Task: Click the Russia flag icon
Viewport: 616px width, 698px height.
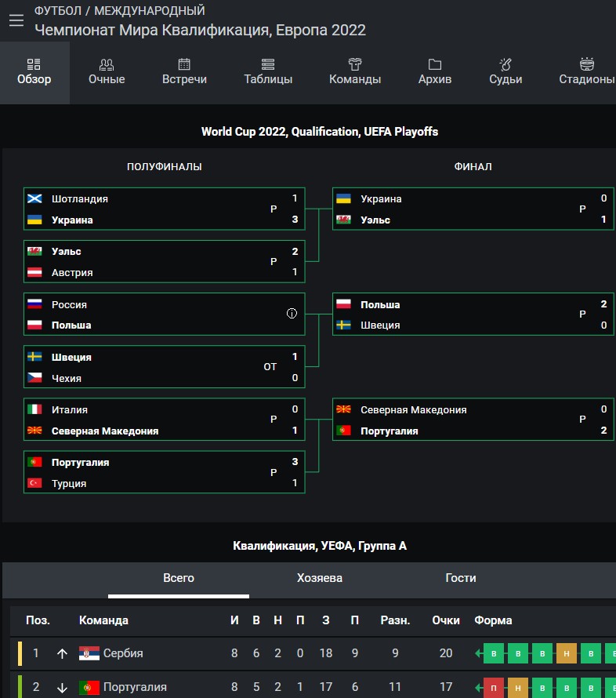Action: click(34, 304)
